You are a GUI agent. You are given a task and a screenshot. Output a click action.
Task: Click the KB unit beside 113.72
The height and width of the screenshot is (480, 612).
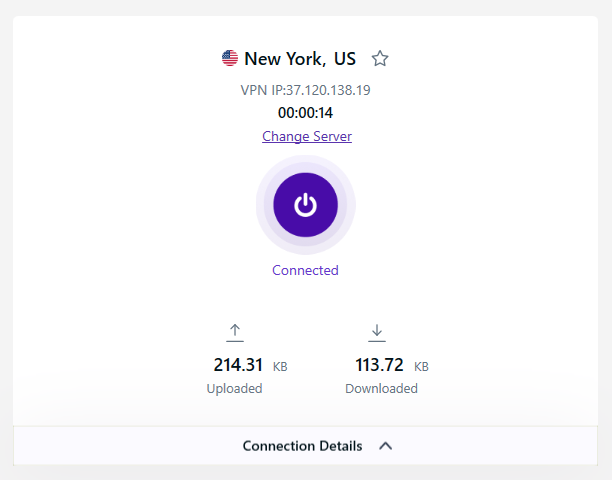(422, 367)
